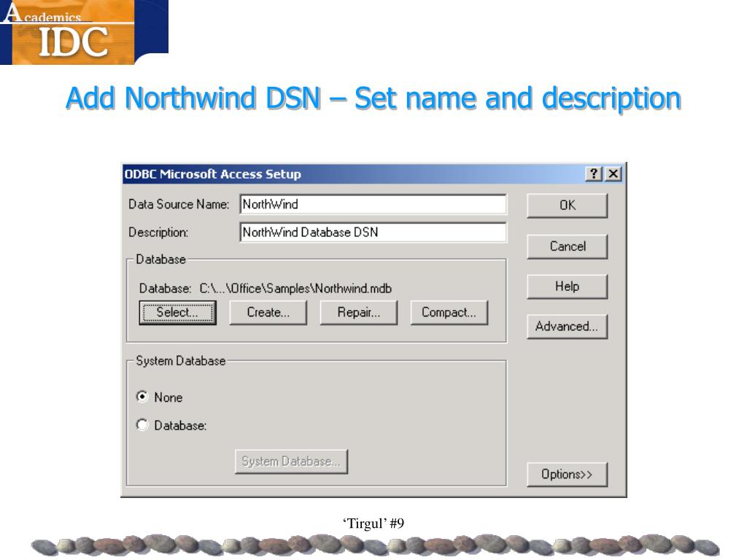
Task: Click the 'Tirgul' #9 footer text
Action: click(373, 524)
